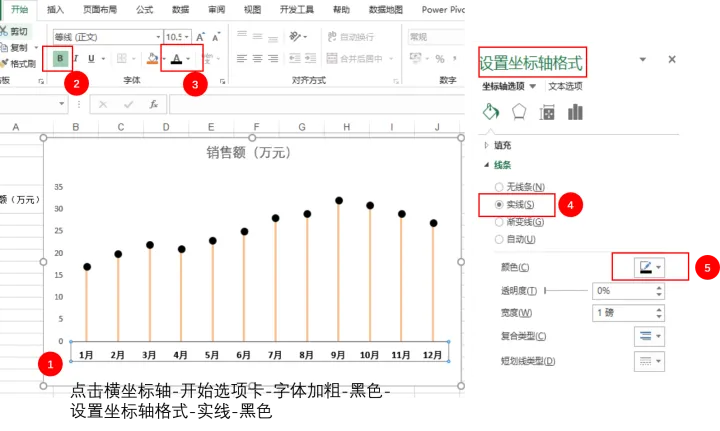Click the chart title 销售额（万元）

click(248, 152)
